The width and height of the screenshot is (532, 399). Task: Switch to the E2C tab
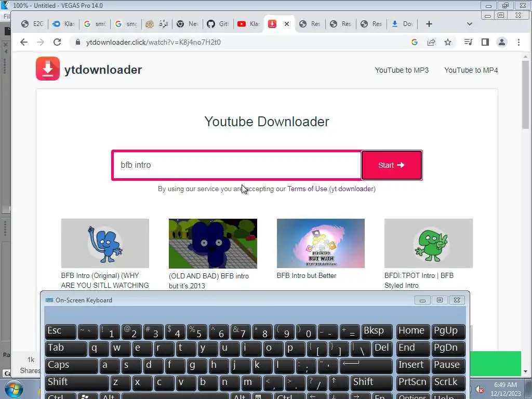(33, 24)
